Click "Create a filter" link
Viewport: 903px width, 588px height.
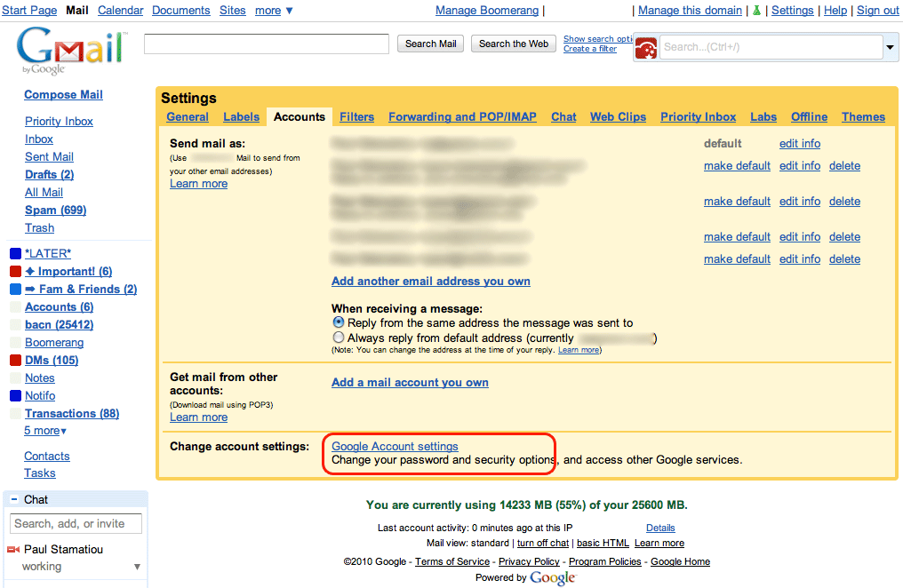coord(590,49)
